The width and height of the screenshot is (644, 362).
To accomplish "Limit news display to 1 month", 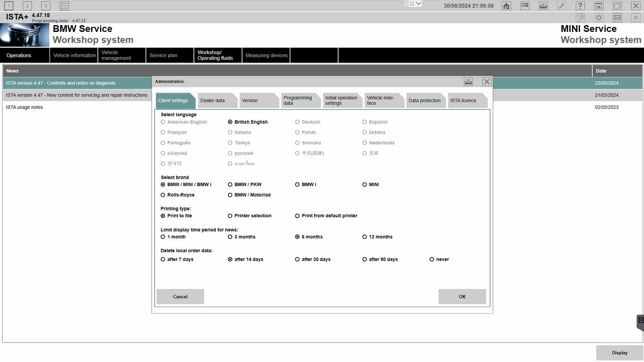I will click(173, 237).
